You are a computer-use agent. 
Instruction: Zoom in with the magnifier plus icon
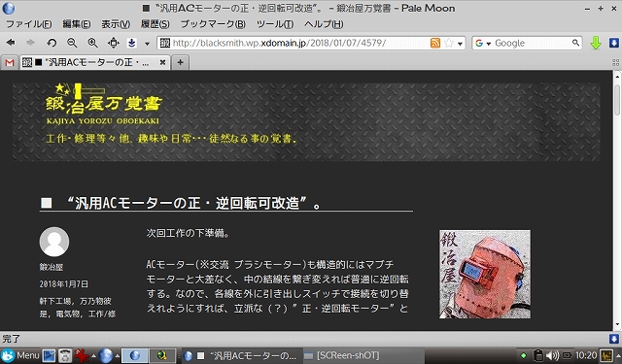[93, 43]
